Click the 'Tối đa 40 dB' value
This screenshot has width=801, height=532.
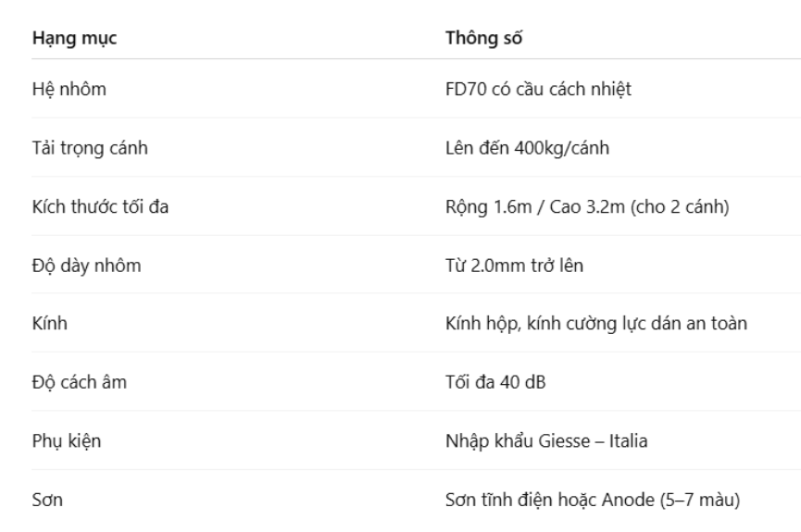(495, 382)
